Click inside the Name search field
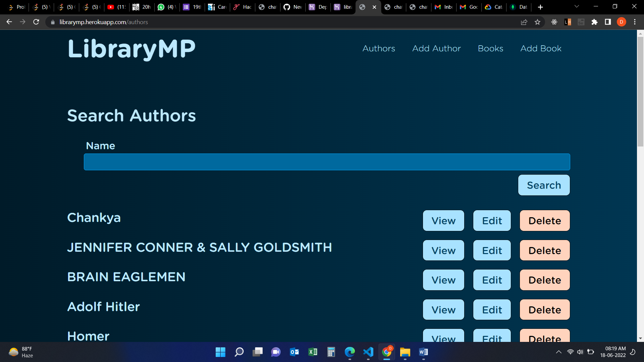 (x=327, y=162)
